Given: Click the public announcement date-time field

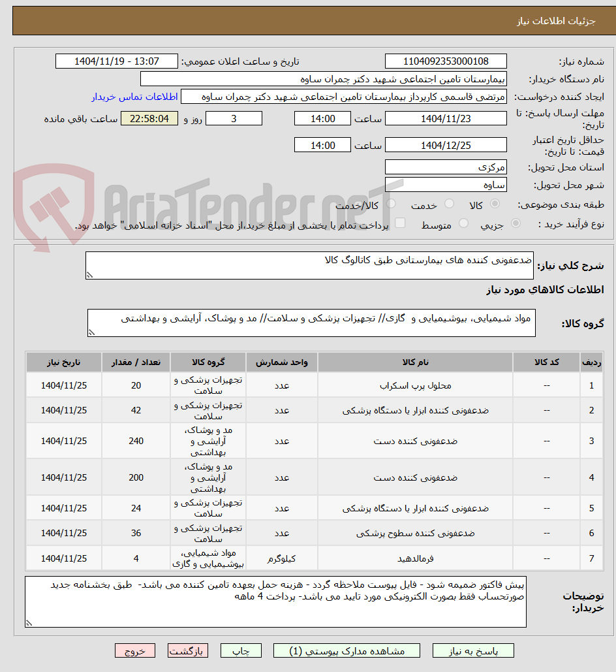Looking at the screenshot, I should tap(117, 61).
